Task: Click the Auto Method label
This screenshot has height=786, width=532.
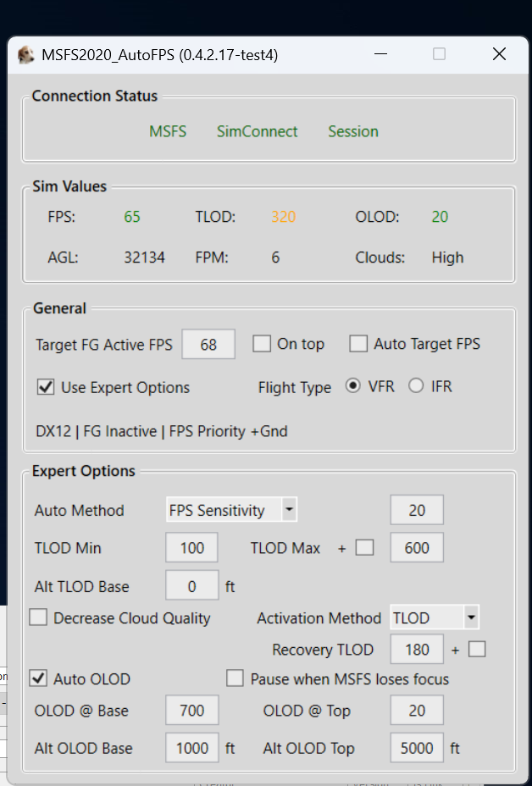Action: point(80,510)
